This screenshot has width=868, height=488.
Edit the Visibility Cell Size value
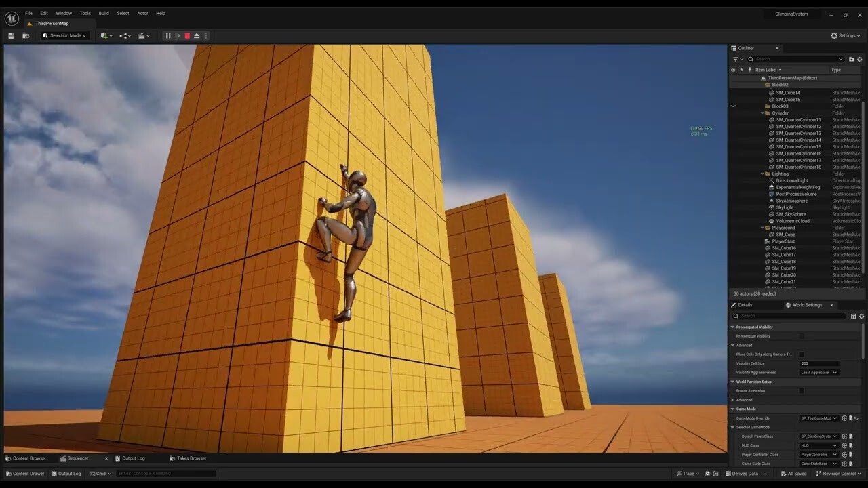pos(818,363)
